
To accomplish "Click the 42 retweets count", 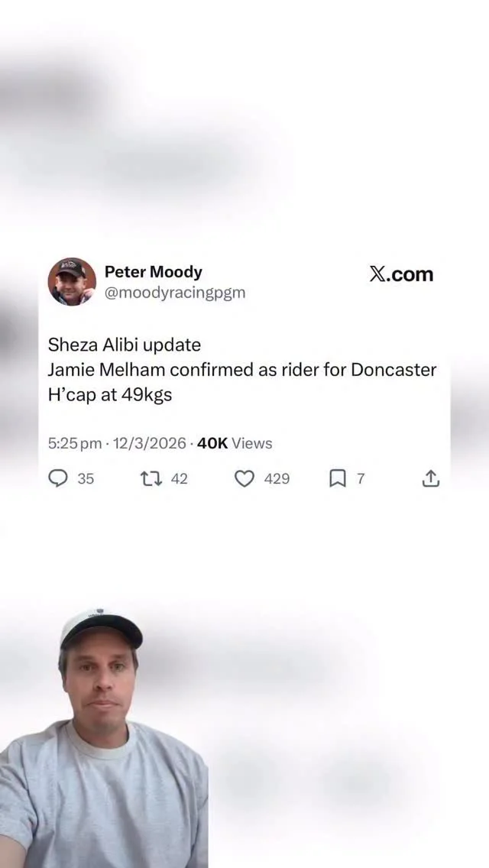I will pos(179,478).
